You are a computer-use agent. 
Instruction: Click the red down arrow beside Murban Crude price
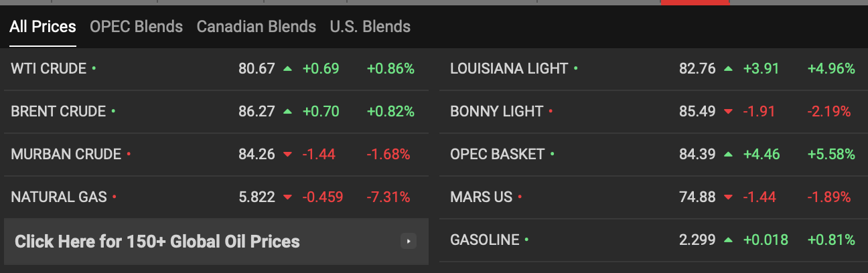(287, 155)
